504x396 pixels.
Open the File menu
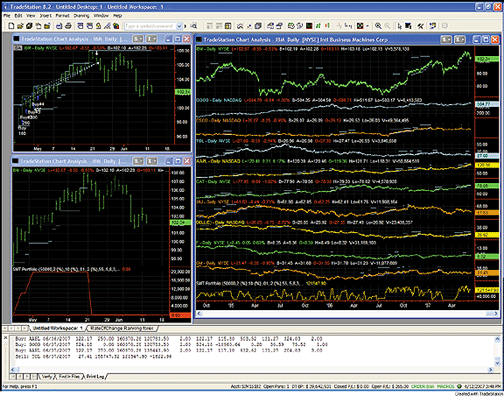(7, 16)
